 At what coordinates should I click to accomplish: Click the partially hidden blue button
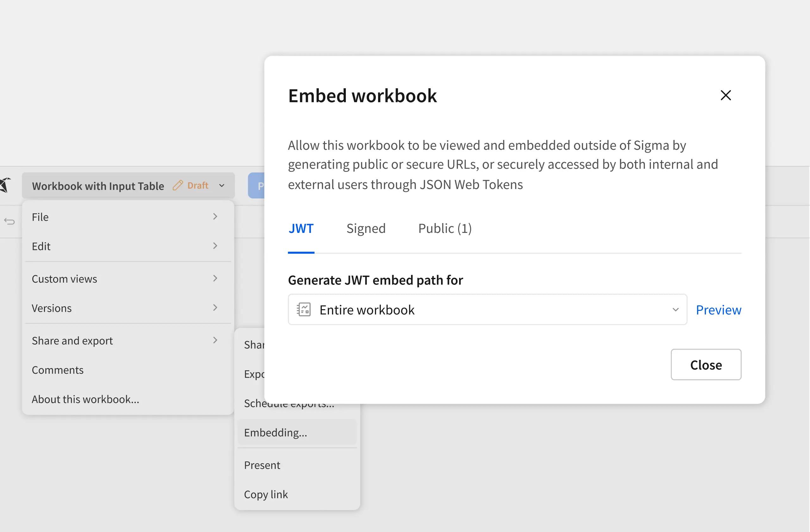[256, 185]
